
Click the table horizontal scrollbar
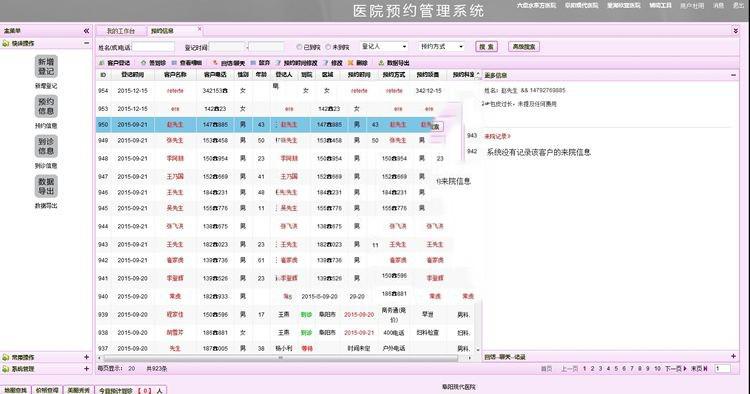pos(280,358)
